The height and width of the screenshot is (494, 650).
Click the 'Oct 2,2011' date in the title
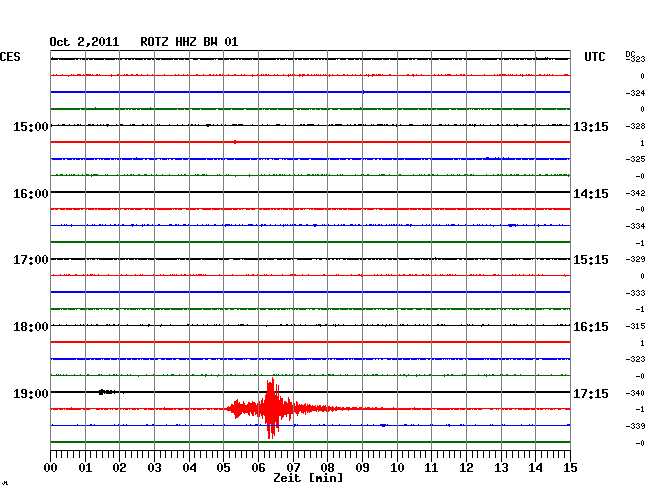(84, 42)
